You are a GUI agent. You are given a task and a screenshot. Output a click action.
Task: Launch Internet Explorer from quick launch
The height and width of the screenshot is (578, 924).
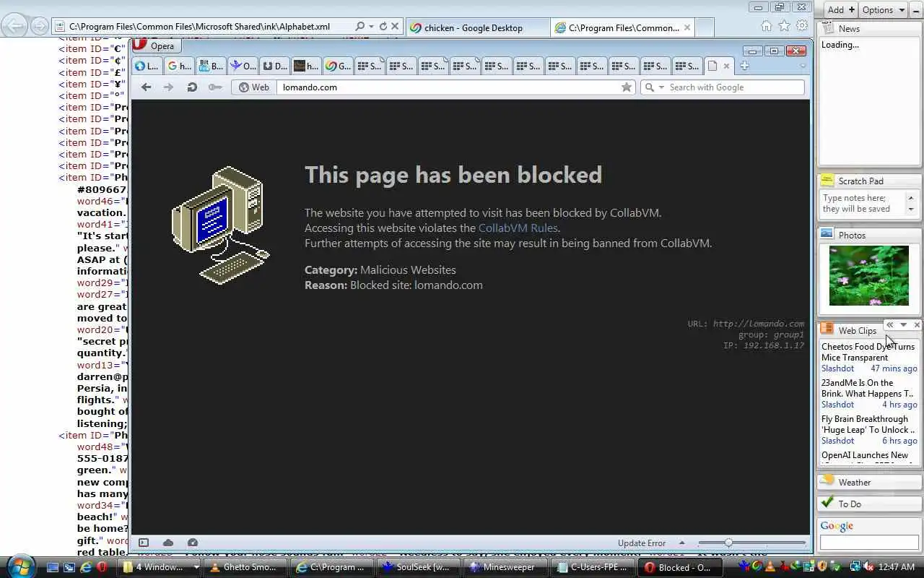(86, 567)
